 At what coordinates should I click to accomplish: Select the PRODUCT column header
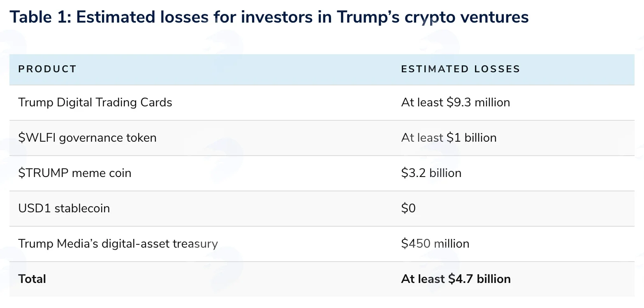pos(47,69)
